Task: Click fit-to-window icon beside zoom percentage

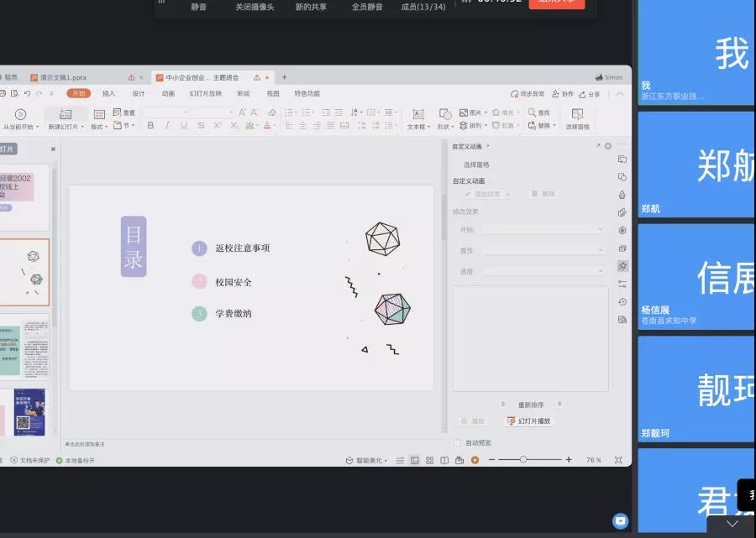Action: tap(619, 460)
